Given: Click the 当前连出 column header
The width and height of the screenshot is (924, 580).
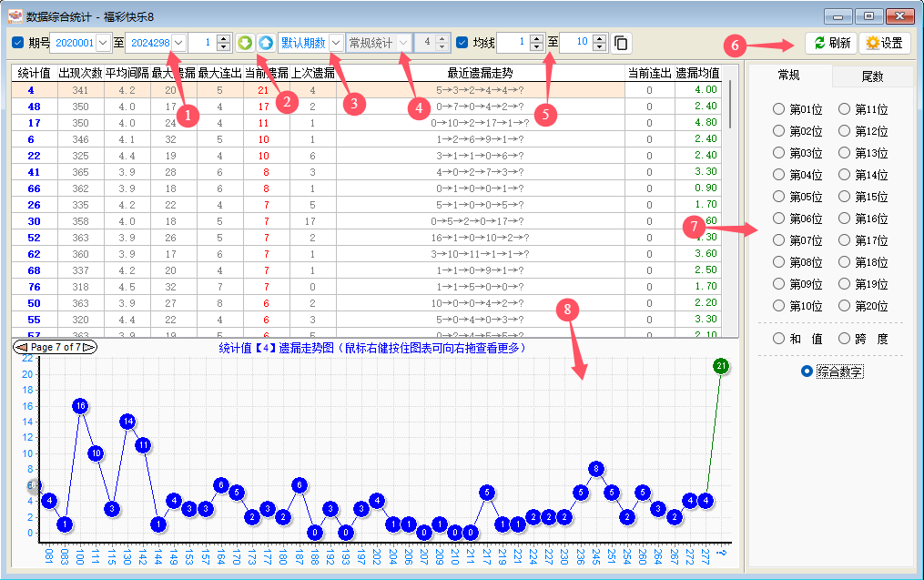Looking at the screenshot, I should point(649,73).
